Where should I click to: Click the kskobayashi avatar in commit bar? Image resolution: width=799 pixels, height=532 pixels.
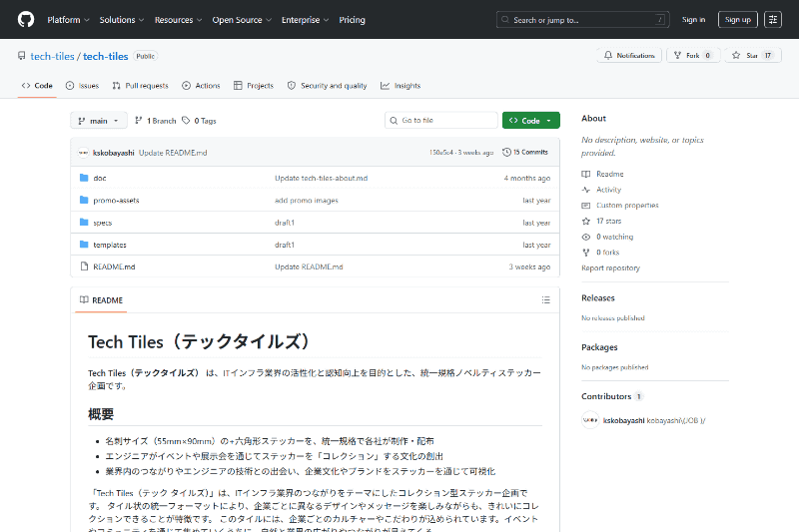(84, 153)
